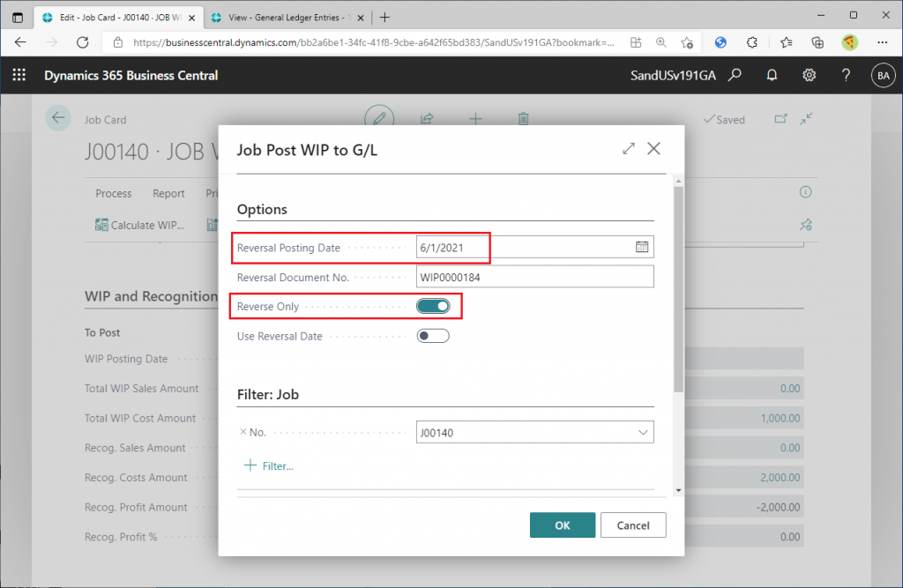Confirm the dialog with OK

click(x=562, y=525)
